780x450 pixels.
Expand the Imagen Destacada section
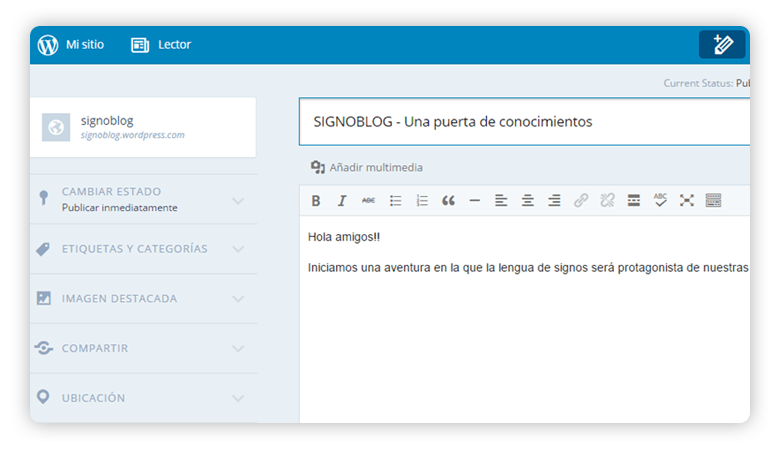tap(144, 298)
